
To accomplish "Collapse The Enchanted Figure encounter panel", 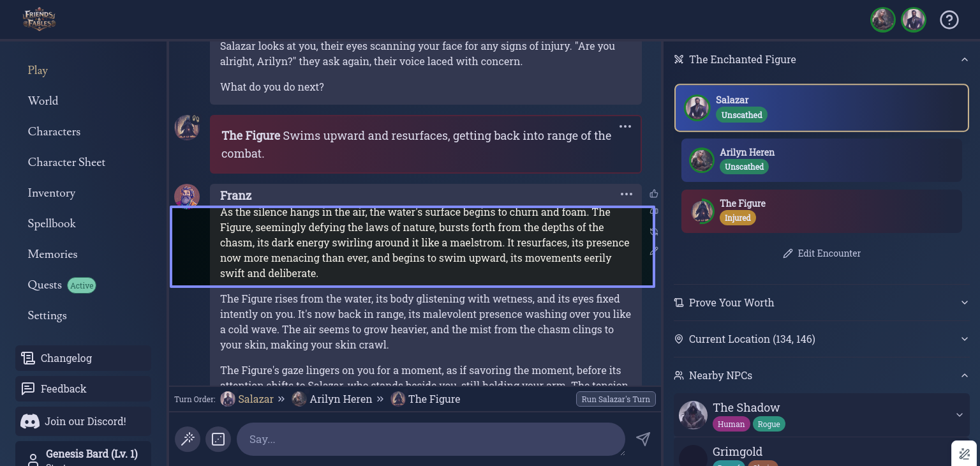I will (964, 59).
